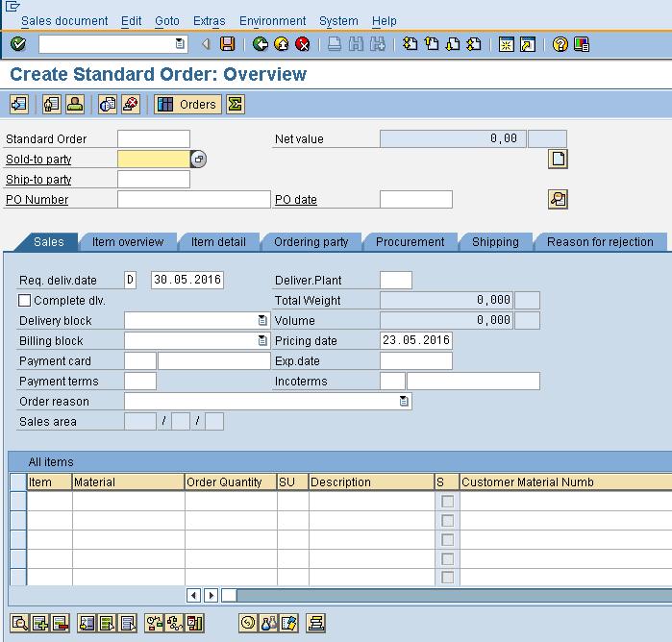The height and width of the screenshot is (642, 672).
Task: Collapse the command field with the triangle arrow
Action: click(x=206, y=43)
